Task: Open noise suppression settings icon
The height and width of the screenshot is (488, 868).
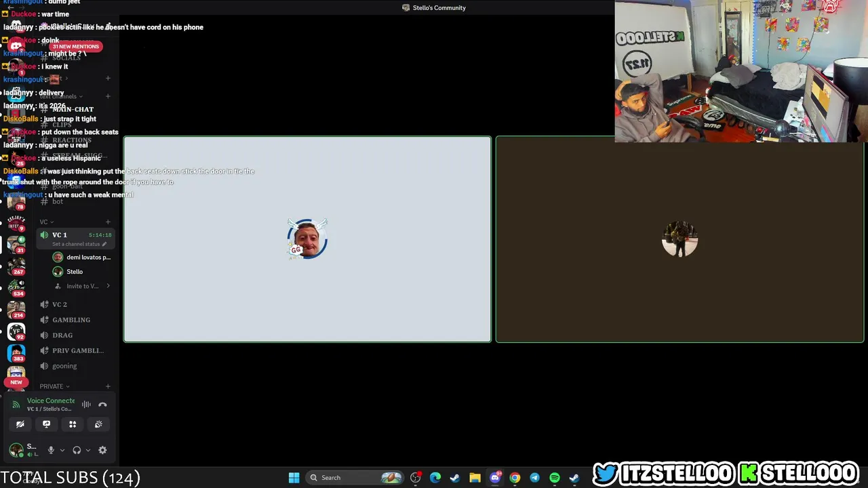Action: [x=86, y=405]
